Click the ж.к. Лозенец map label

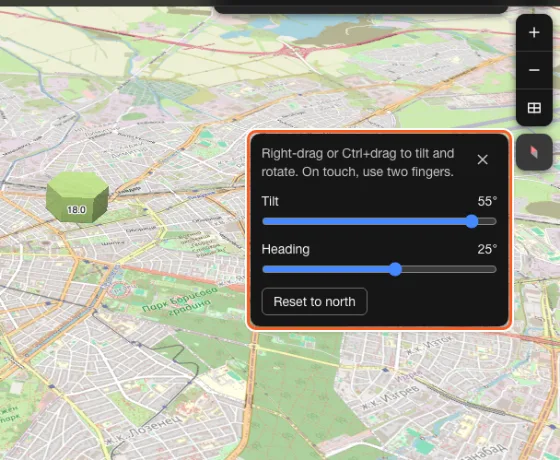143,431
